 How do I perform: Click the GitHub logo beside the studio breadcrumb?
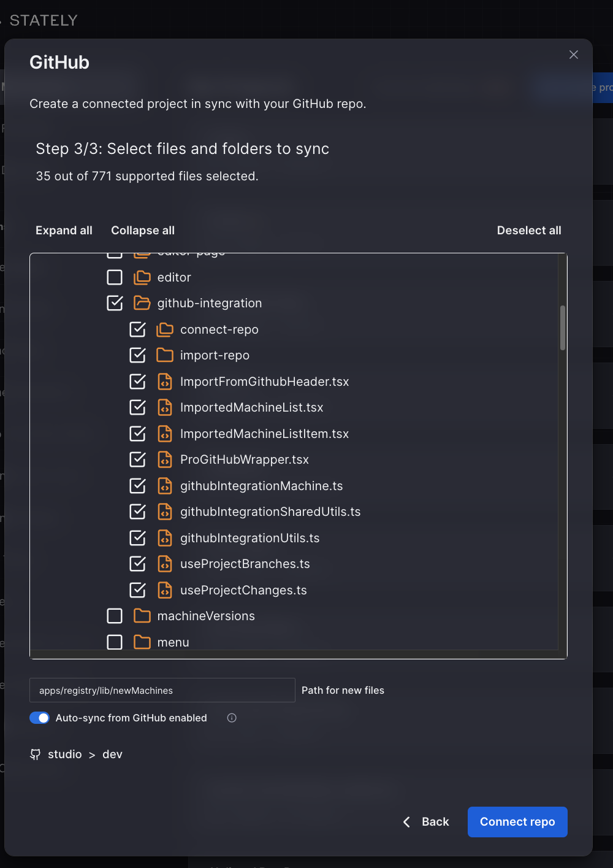35,754
